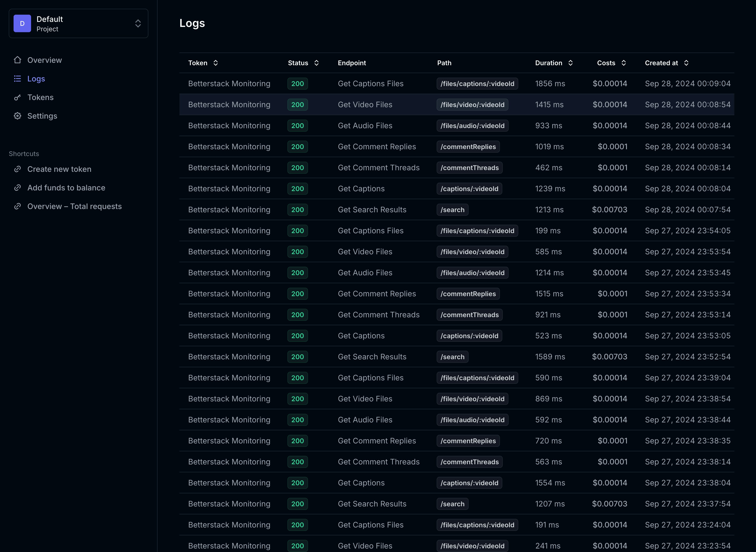Click link icon beside Create new token
The height and width of the screenshot is (552, 756).
pos(17,169)
